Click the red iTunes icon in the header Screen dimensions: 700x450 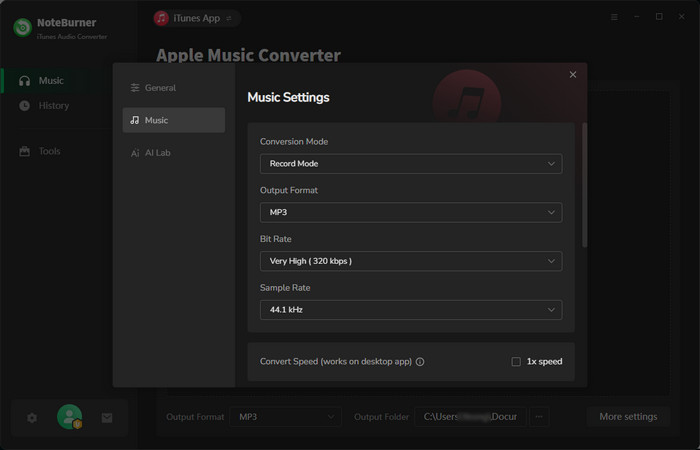[161, 18]
